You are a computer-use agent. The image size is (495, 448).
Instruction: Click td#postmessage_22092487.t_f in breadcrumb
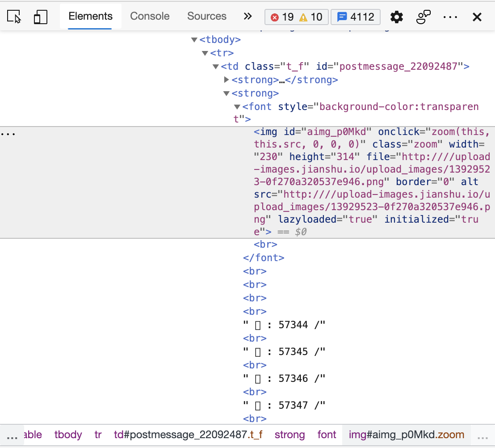(x=188, y=435)
